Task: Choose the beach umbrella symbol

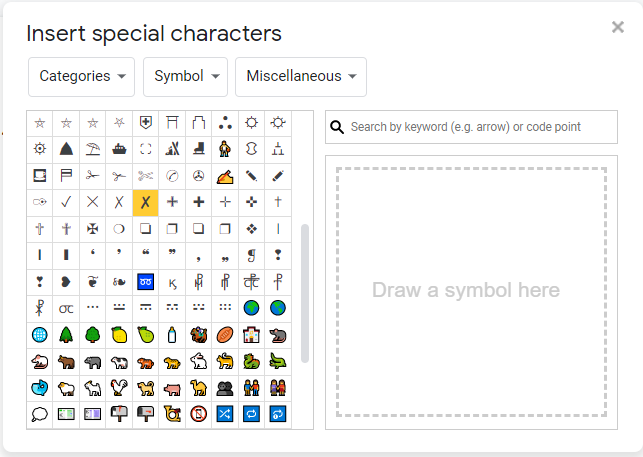Action: pyautogui.click(x=93, y=149)
